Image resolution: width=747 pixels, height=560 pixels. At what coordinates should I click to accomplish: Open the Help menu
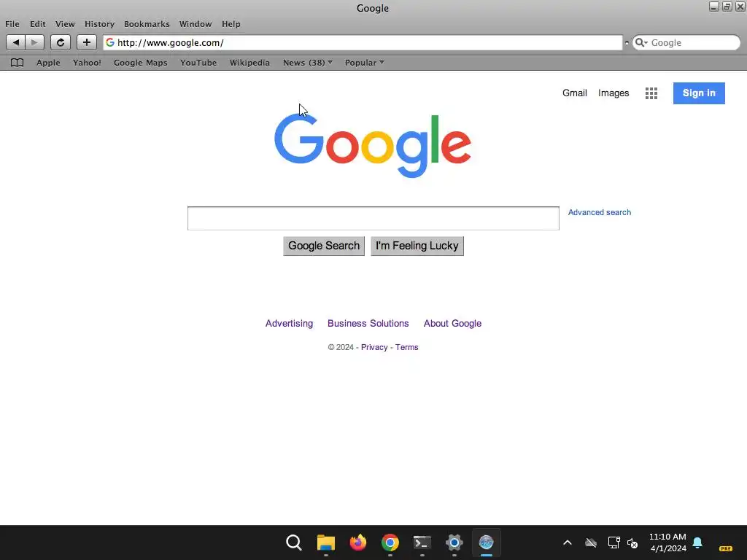231,24
